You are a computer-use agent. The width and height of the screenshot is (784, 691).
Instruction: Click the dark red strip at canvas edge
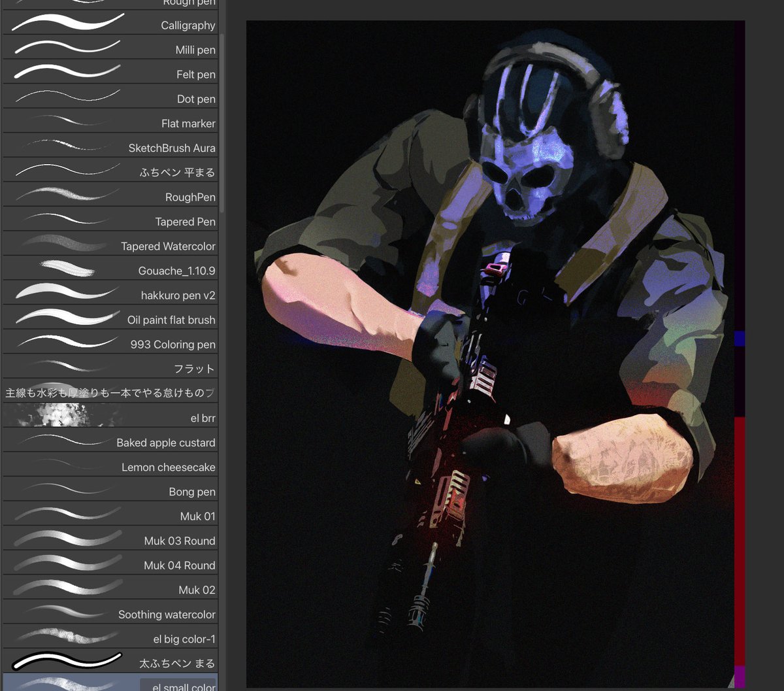tap(740, 541)
